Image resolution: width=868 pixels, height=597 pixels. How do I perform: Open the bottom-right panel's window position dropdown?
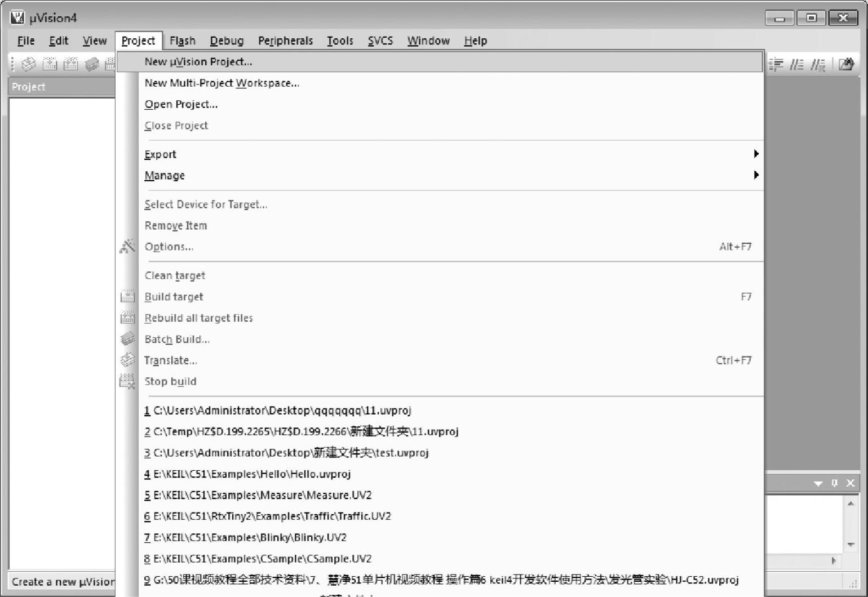(x=818, y=483)
